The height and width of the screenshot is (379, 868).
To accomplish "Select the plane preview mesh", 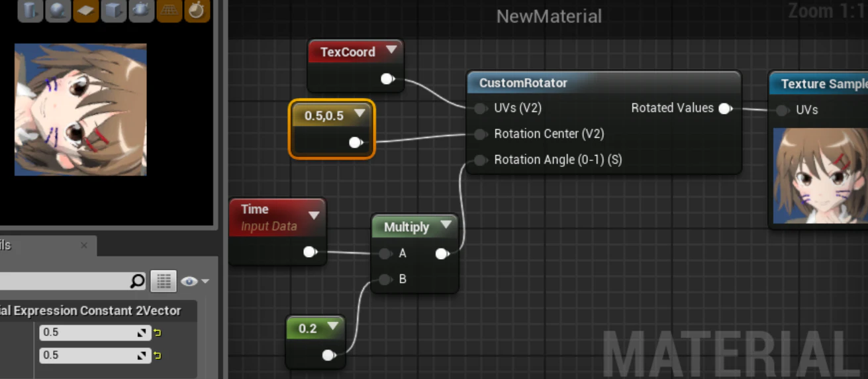I will coord(86,10).
